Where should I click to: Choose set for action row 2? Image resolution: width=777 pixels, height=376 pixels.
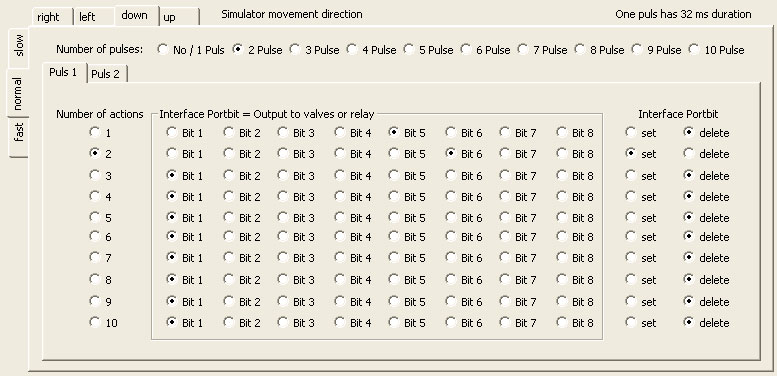click(630, 154)
